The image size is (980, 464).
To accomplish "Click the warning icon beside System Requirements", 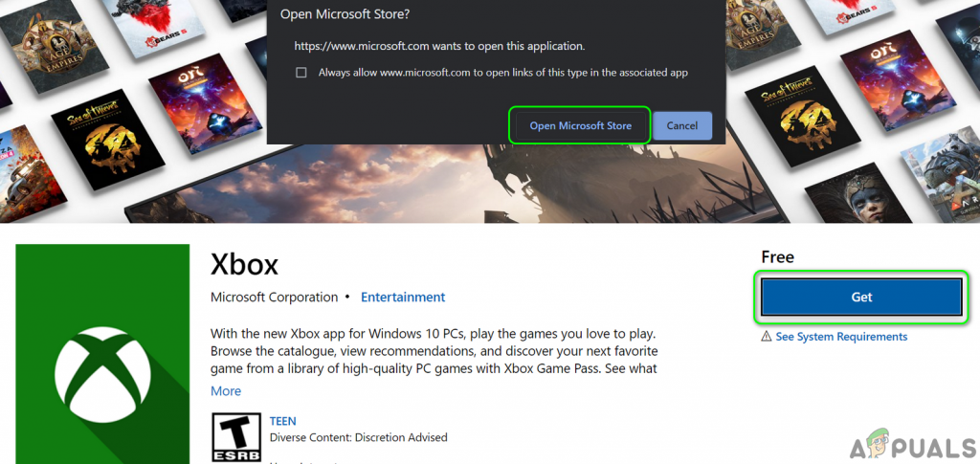I will [767, 337].
